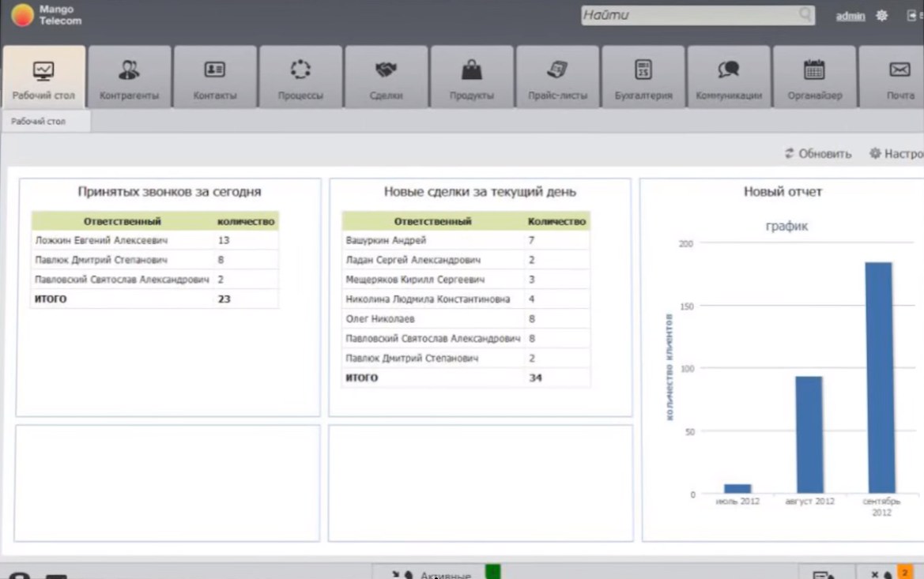
Task: Open the Прайс-листы section
Action: pyautogui.click(x=557, y=77)
